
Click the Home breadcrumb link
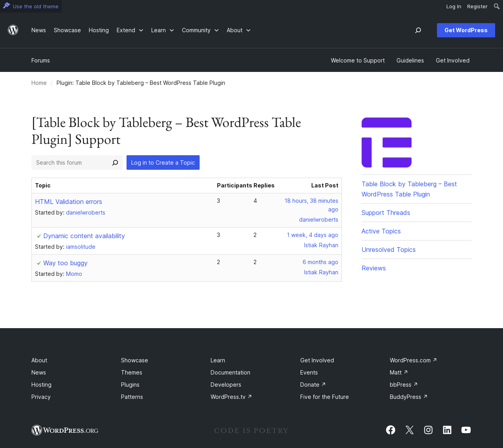click(39, 83)
